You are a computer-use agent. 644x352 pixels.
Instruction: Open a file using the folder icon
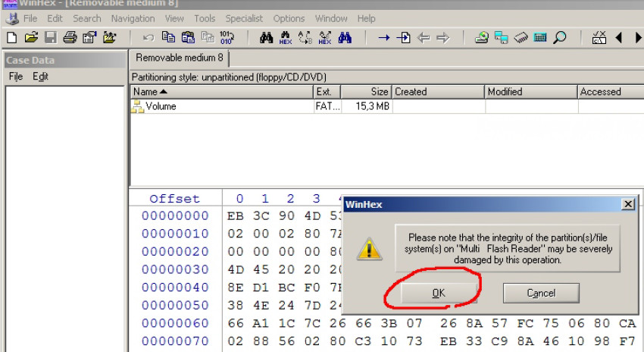tap(31, 38)
